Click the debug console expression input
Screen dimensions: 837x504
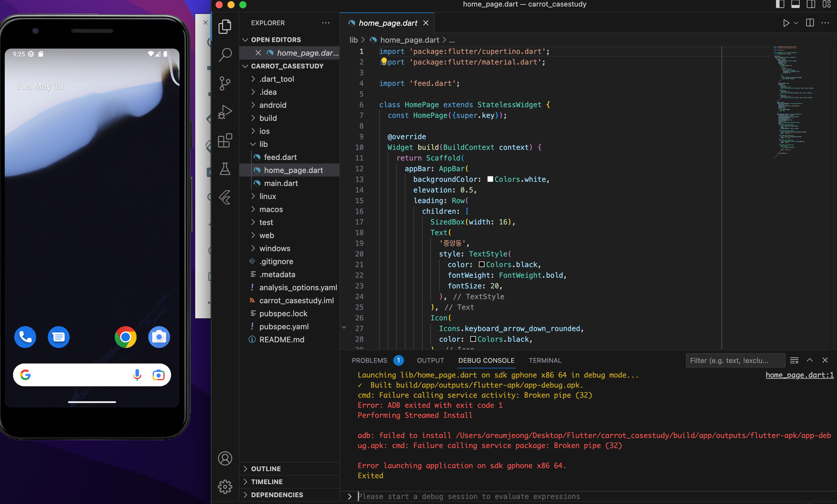(x=595, y=496)
